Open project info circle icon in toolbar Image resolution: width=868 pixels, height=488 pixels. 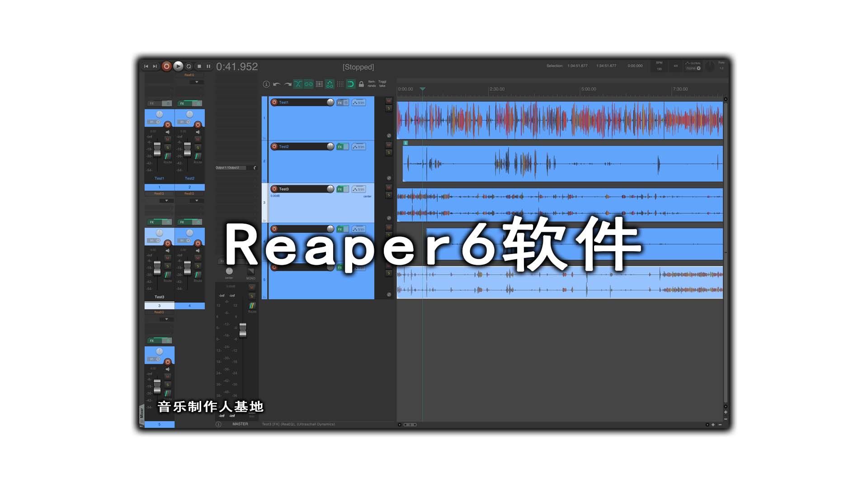[x=266, y=84]
